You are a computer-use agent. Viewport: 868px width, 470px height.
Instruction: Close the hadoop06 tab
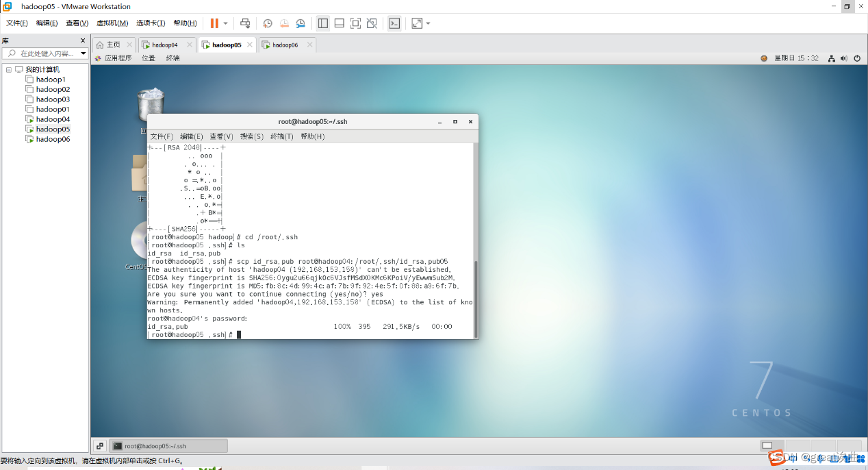pos(309,45)
